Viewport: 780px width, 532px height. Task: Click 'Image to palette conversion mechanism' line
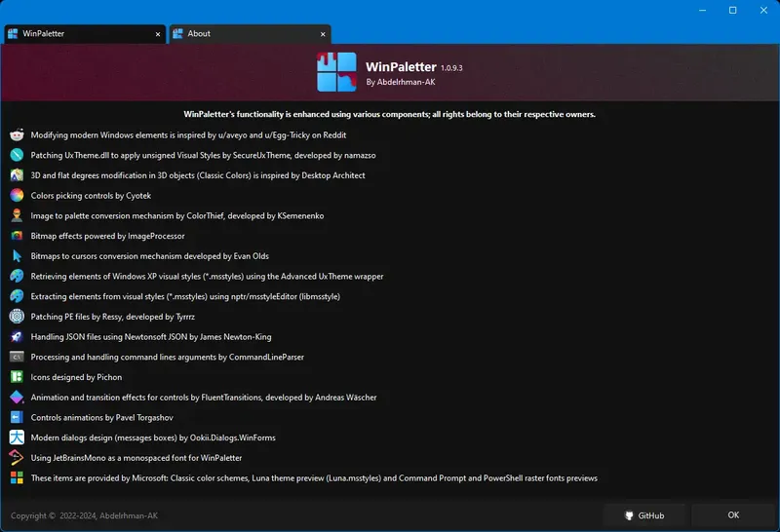(177, 215)
